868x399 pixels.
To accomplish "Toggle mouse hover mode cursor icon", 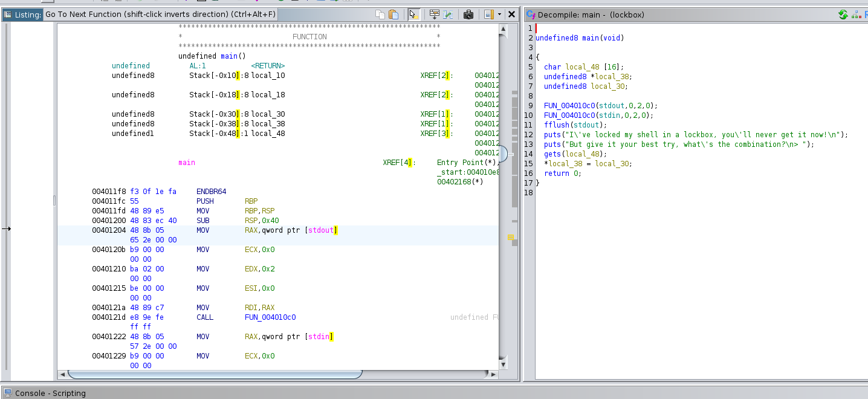I will (413, 15).
